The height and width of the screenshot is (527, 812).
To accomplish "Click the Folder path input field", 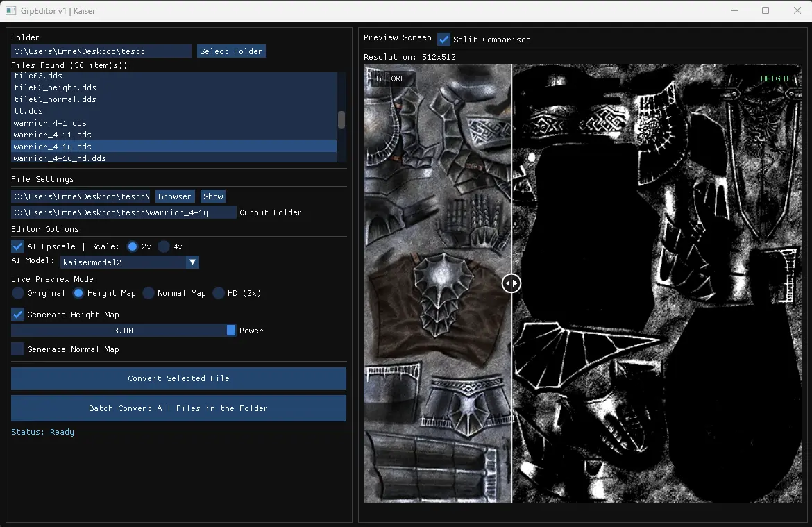I will [x=101, y=51].
